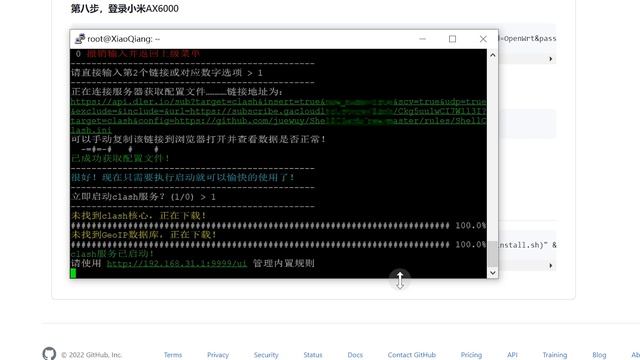Image resolution: width=640 pixels, height=360 pixels.
Task: Open the Training footer link
Action: click(554, 355)
